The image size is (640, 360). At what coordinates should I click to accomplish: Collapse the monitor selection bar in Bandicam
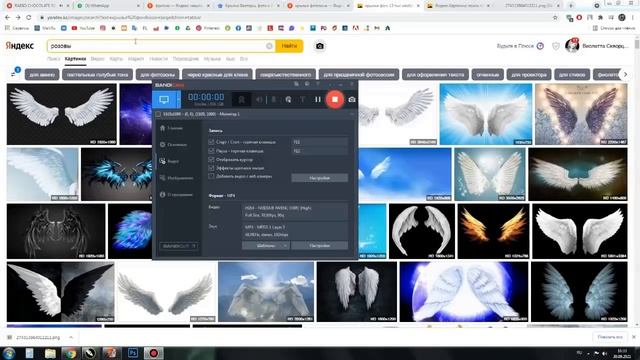[x=352, y=114]
